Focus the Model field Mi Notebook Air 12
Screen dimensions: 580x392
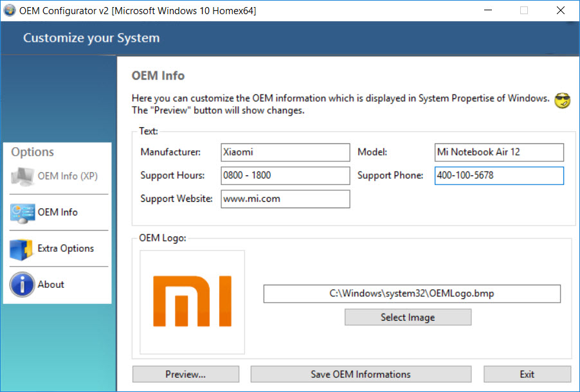pyautogui.click(x=499, y=152)
